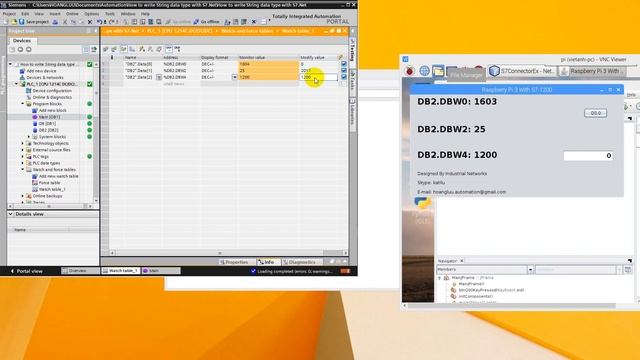Viewport: 640px width, 360px height.
Task: Select Online & diagnostics tree item
Action: (x=52, y=97)
